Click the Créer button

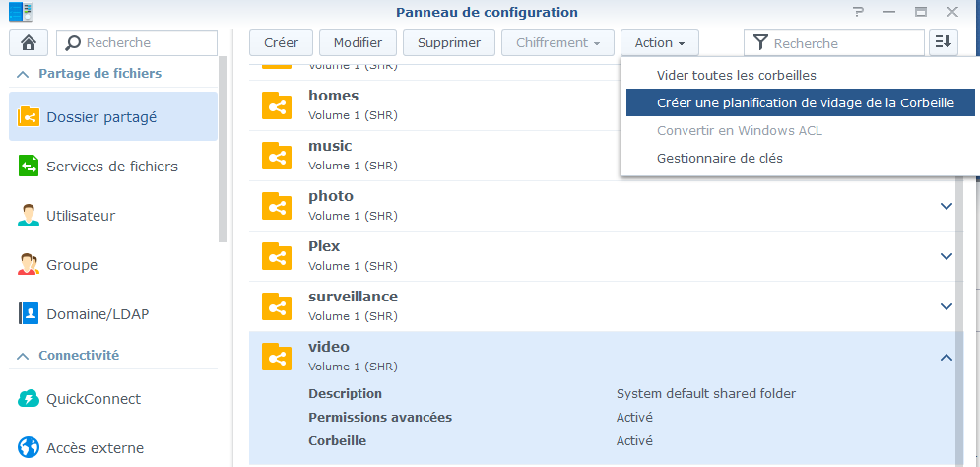pyautogui.click(x=281, y=42)
